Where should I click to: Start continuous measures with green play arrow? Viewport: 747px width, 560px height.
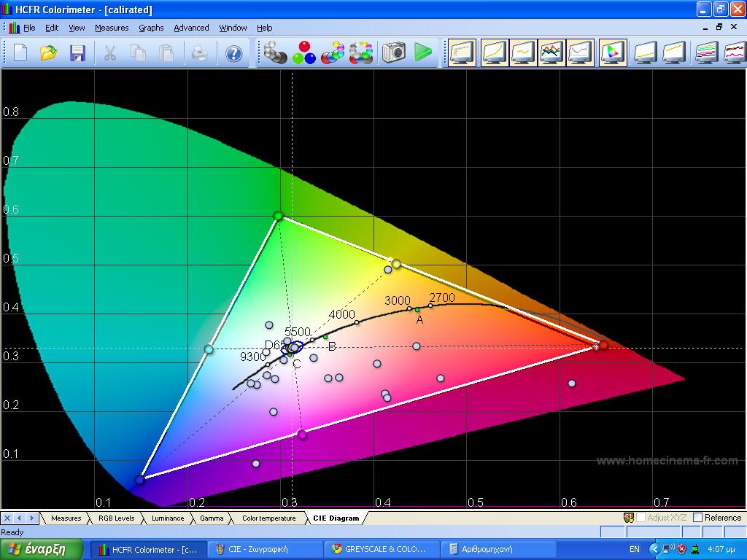(422, 52)
